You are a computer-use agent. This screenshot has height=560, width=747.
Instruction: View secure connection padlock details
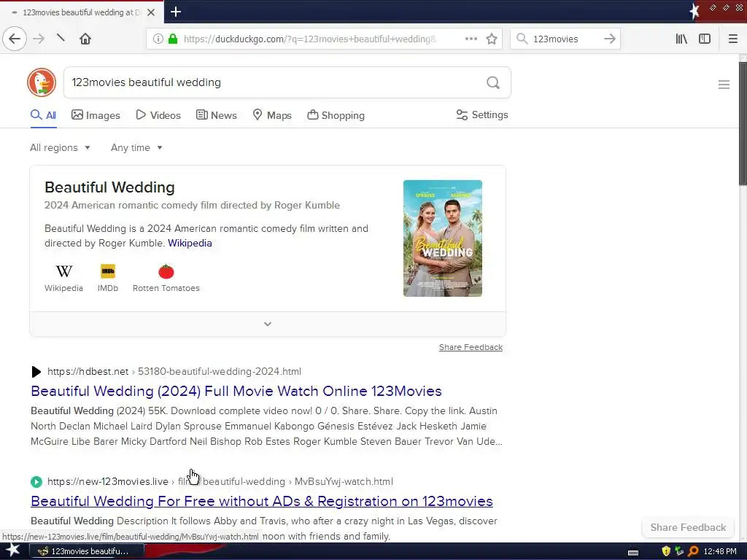(172, 39)
